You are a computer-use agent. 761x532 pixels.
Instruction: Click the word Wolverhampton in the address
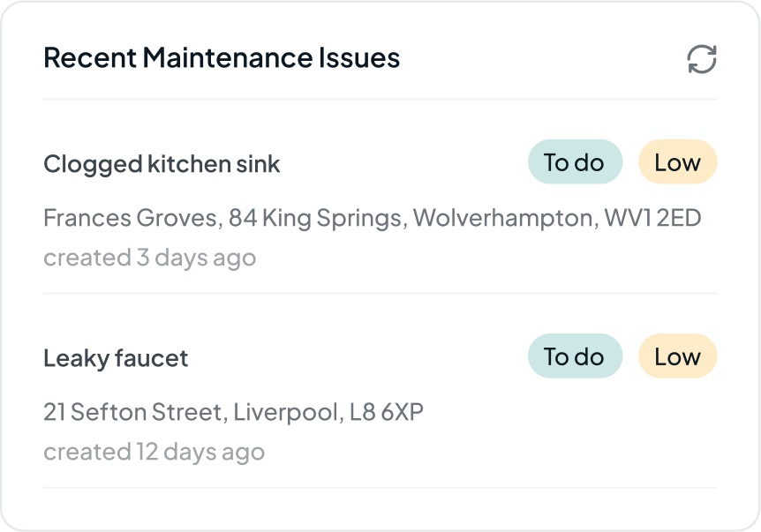click(503, 218)
